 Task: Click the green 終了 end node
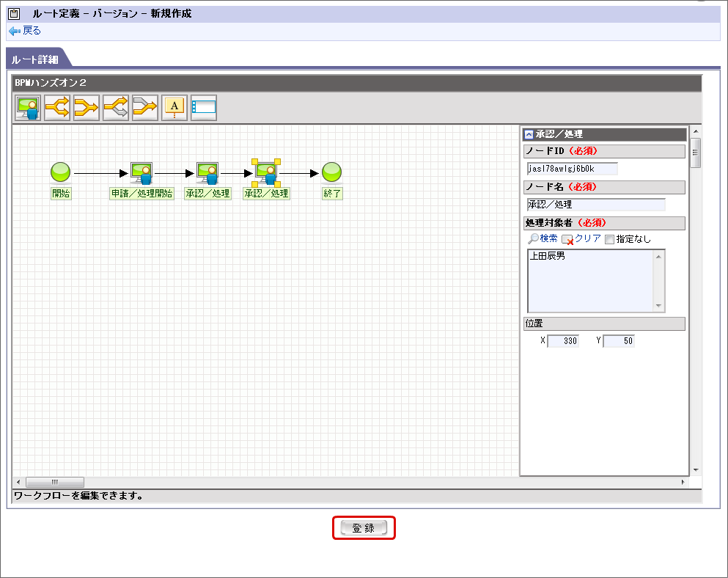(331, 172)
